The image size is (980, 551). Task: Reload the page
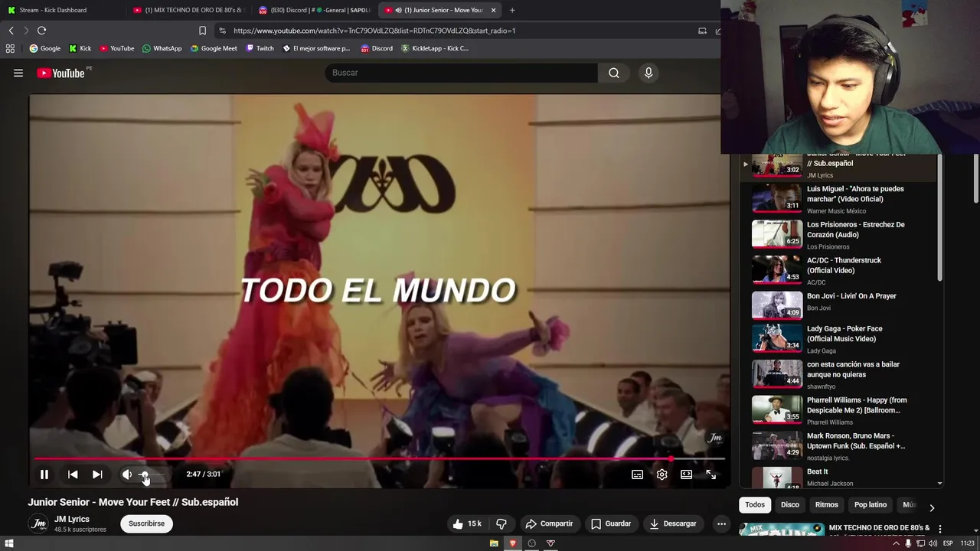coord(41,31)
